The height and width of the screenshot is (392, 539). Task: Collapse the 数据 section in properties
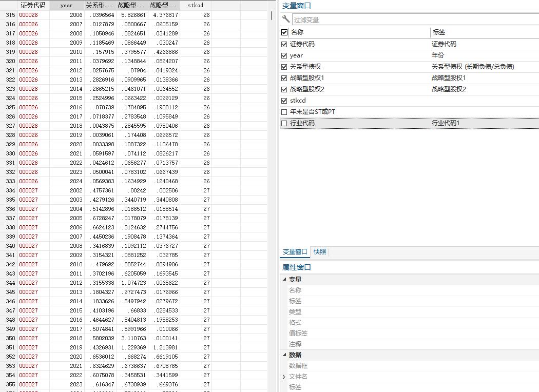coord(284,355)
